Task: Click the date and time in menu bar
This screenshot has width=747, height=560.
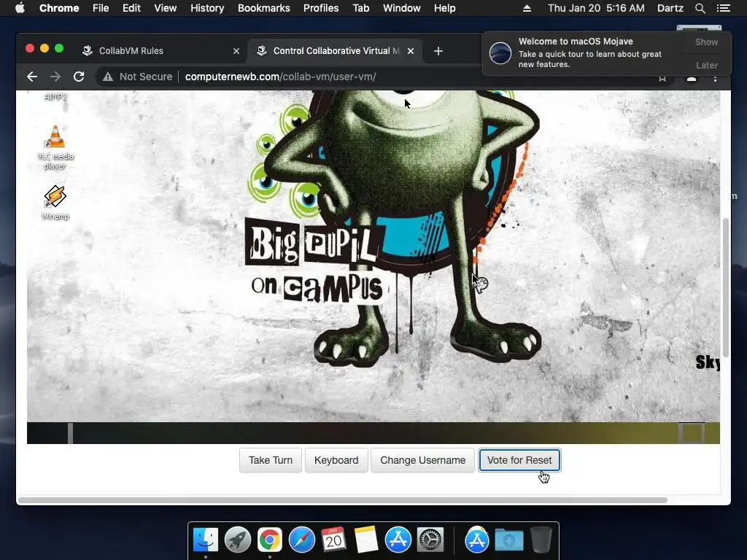Action: click(596, 8)
